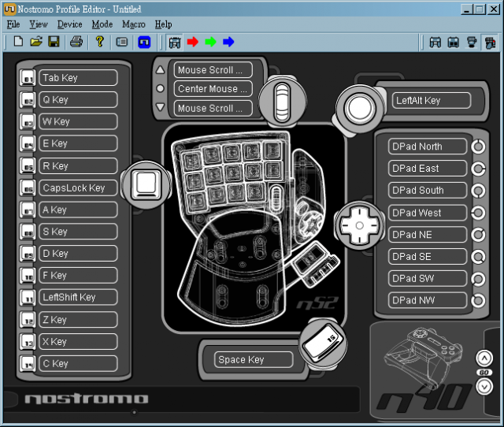Image resolution: width=504 pixels, height=427 pixels.
Task: Click the joystick device icon in right toolbar
Action: point(472,42)
